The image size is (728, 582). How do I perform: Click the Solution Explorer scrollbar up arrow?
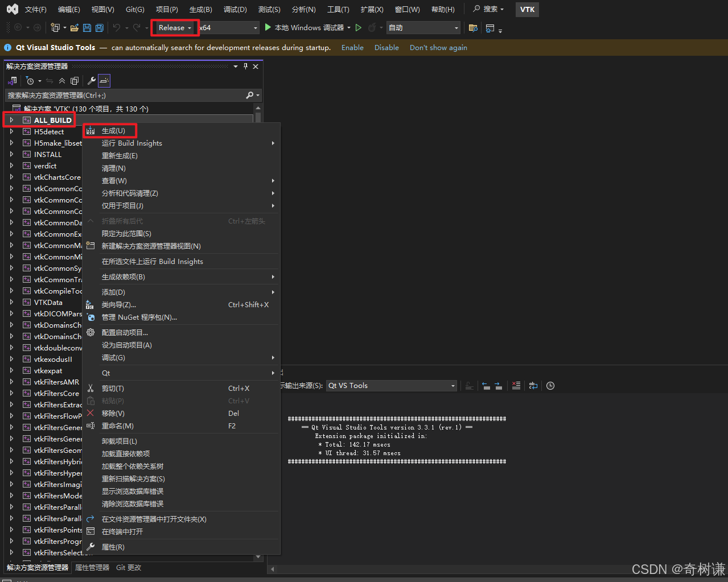coord(258,108)
